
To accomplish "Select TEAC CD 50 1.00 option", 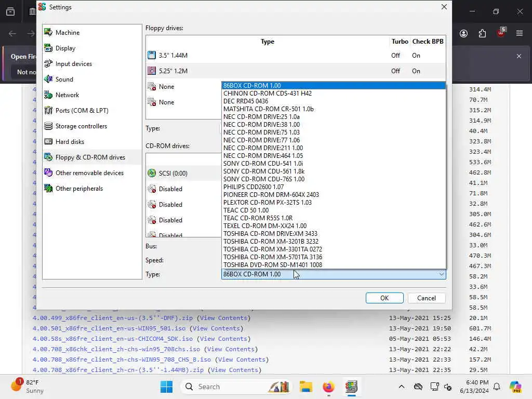I will click(x=334, y=210).
